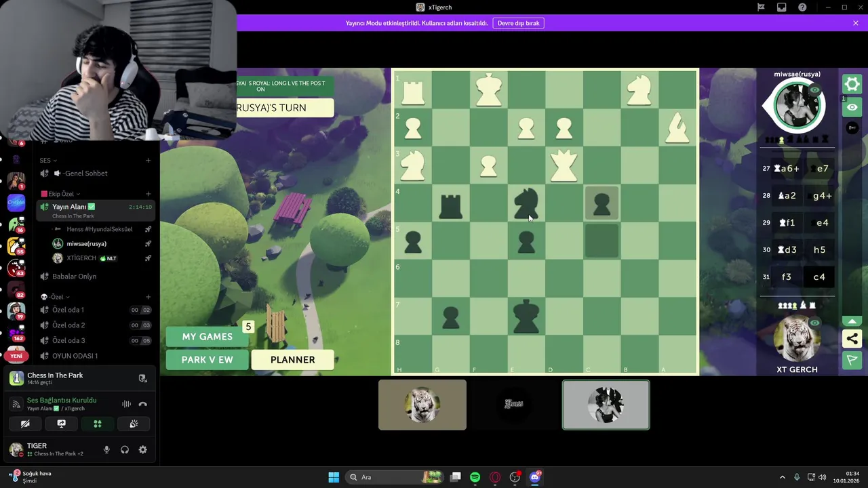Toggle camera on in voice panel

(x=25, y=424)
